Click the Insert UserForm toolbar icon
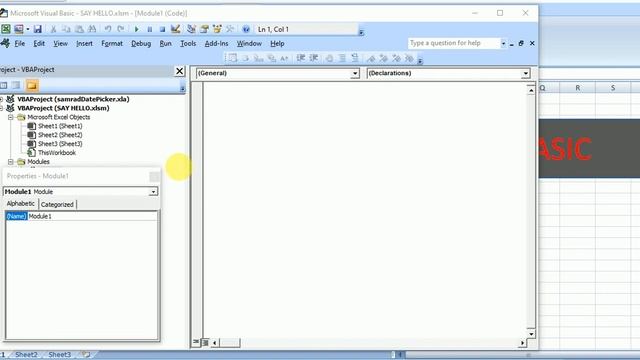The image size is (640, 360). (18, 29)
